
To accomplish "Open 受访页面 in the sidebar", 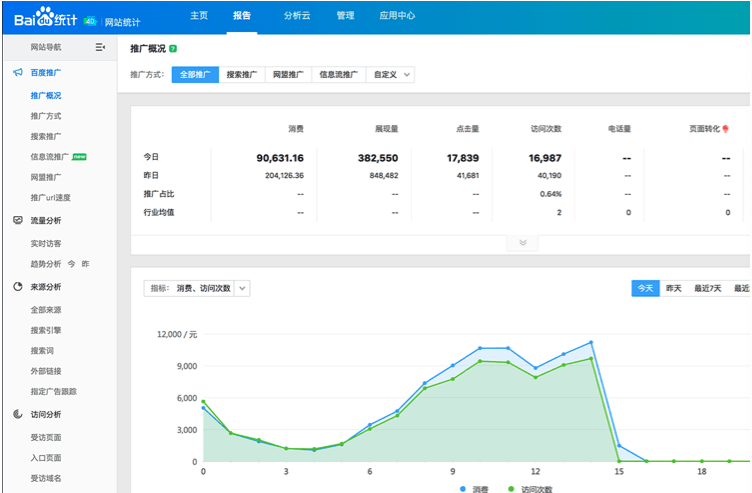I will (46, 437).
